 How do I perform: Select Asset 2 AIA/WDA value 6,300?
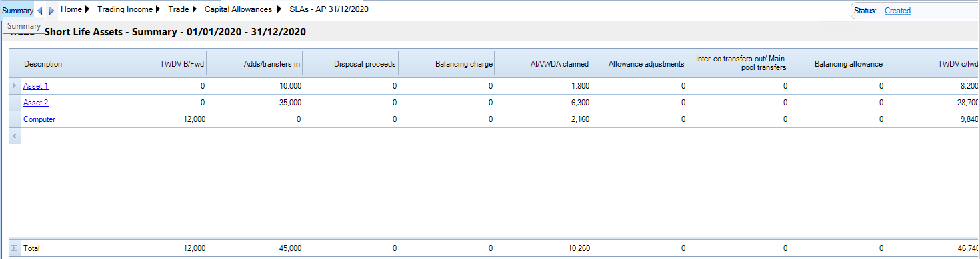pos(543,103)
